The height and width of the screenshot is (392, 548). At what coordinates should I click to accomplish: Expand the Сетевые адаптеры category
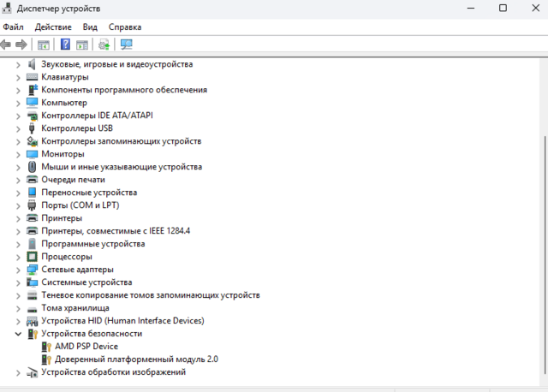18,270
